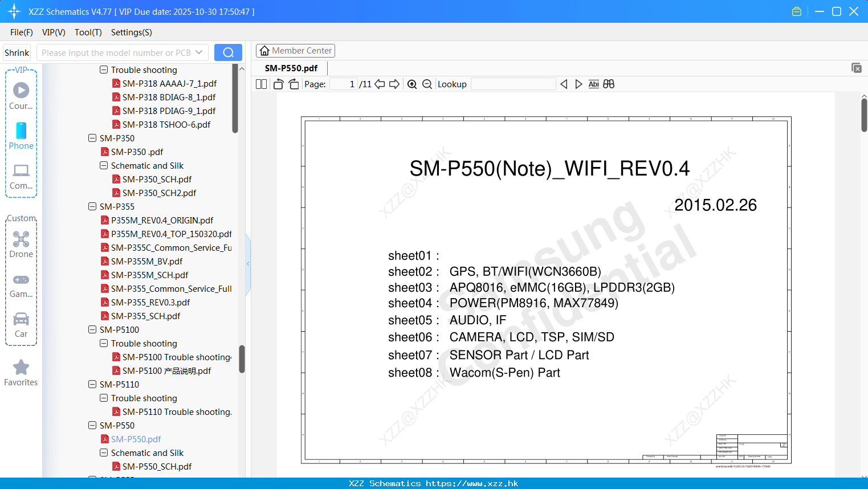868x489 pixels.
Task: Select the SM-P550.pdf tree file
Action: pos(136,439)
